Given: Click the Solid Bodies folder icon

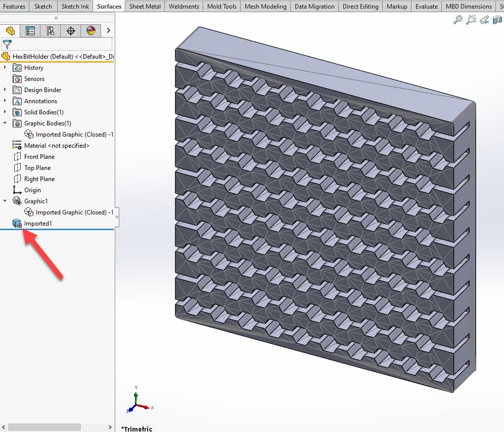Looking at the screenshot, I should (x=17, y=112).
